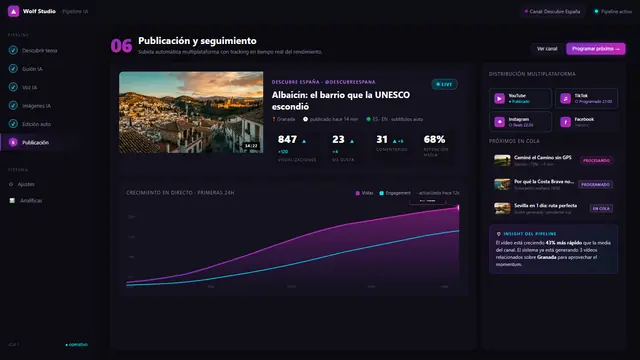Click the Facebook platform icon
Viewport: 640px width, 360px height.
565,122
